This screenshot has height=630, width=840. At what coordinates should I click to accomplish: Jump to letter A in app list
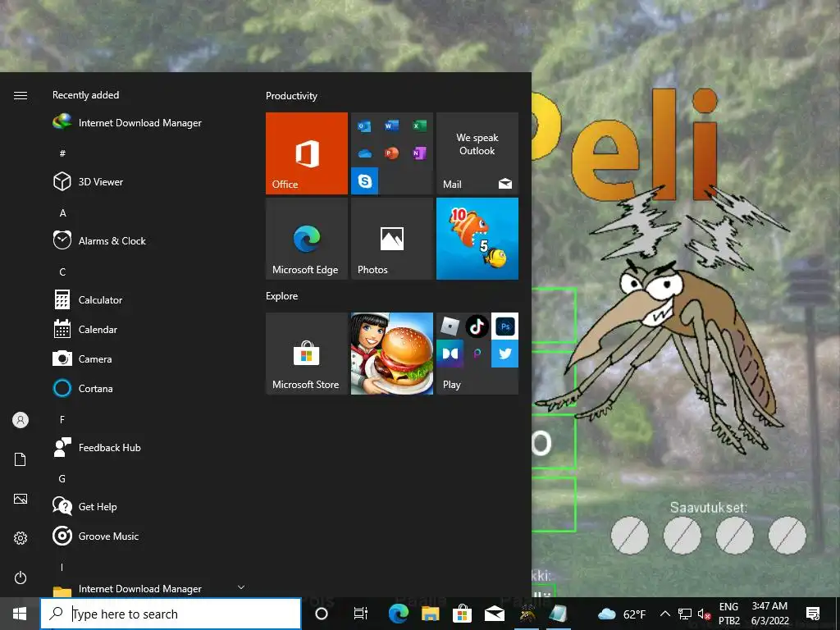pyautogui.click(x=62, y=212)
